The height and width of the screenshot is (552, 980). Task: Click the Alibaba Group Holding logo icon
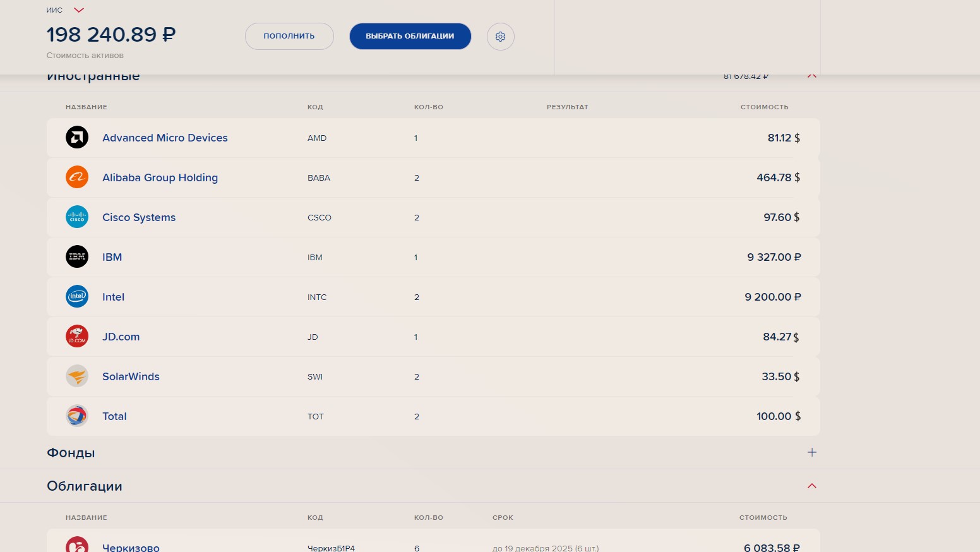point(77,177)
